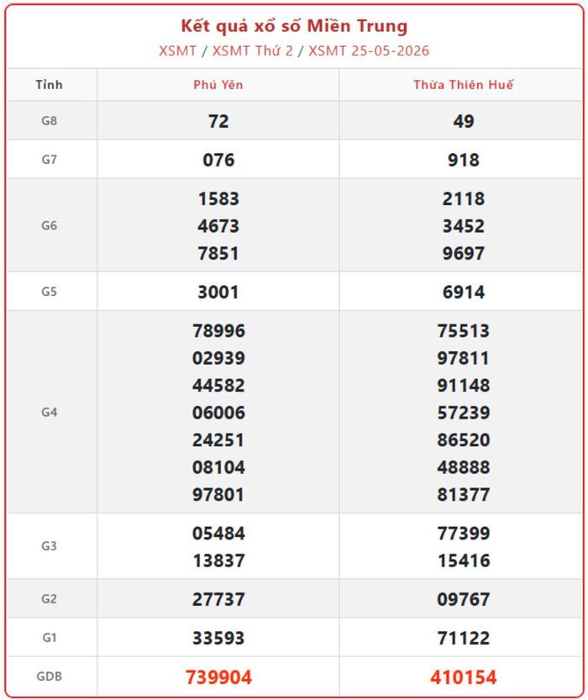
Task: Open the XSMT Thứ 2 link
Action: coord(253,51)
